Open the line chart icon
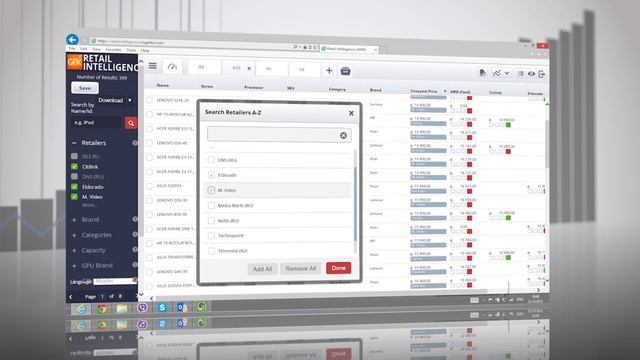This screenshot has width=640, height=360. click(x=496, y=73)
